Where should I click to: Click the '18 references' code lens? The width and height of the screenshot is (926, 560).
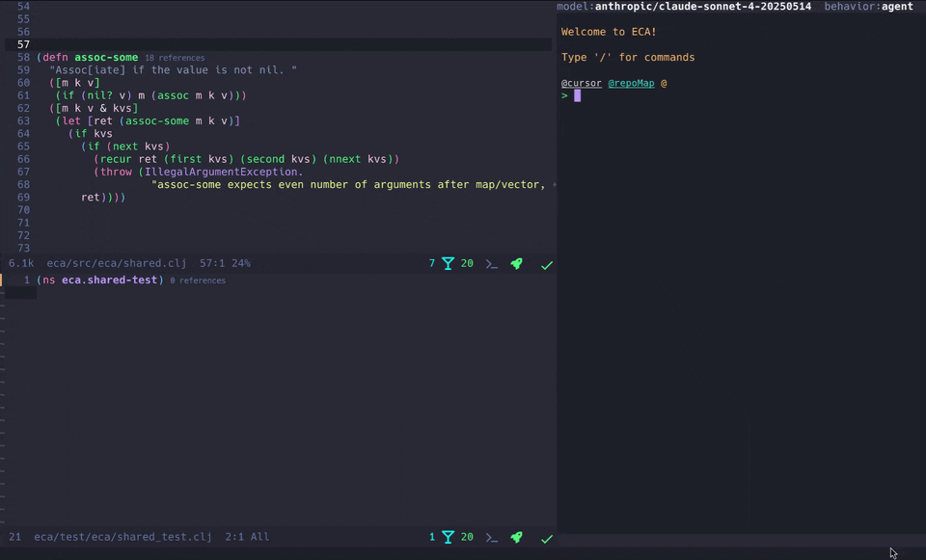[175, 58]
